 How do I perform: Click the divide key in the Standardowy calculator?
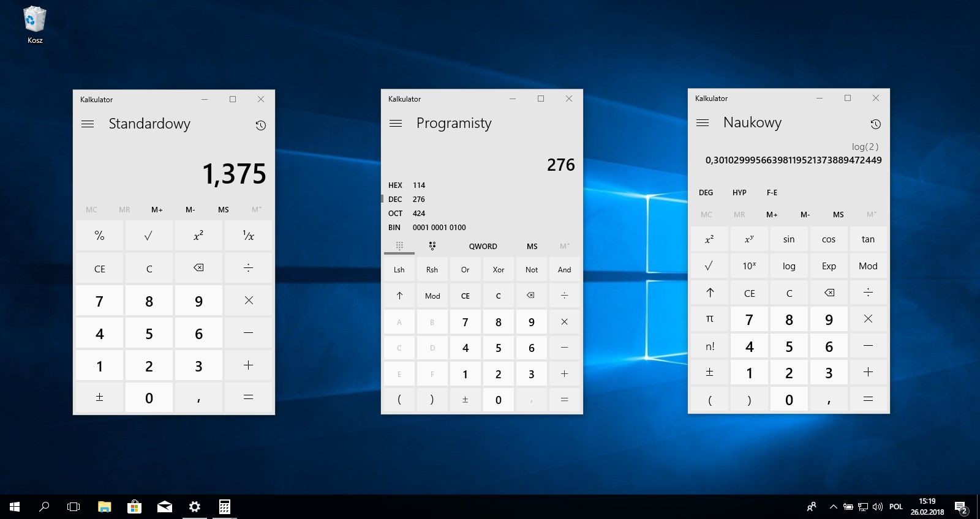click(248, 268)
